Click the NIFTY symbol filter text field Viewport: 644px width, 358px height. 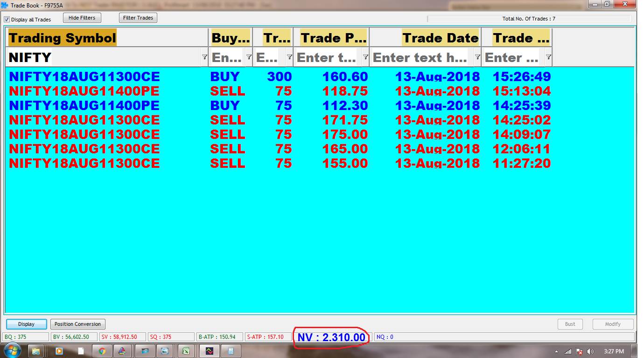[103, 57]
